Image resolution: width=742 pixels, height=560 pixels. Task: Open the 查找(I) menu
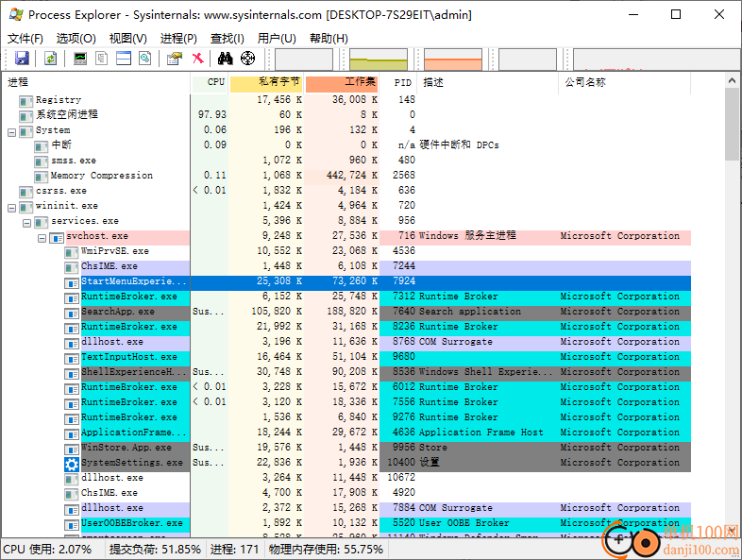(228, 39)
